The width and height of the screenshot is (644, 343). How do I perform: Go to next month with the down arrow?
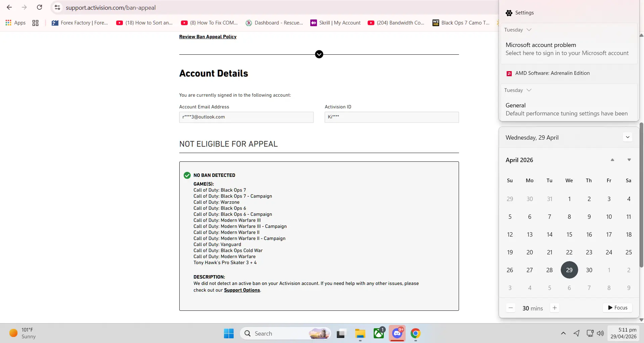tap(629, 160)
